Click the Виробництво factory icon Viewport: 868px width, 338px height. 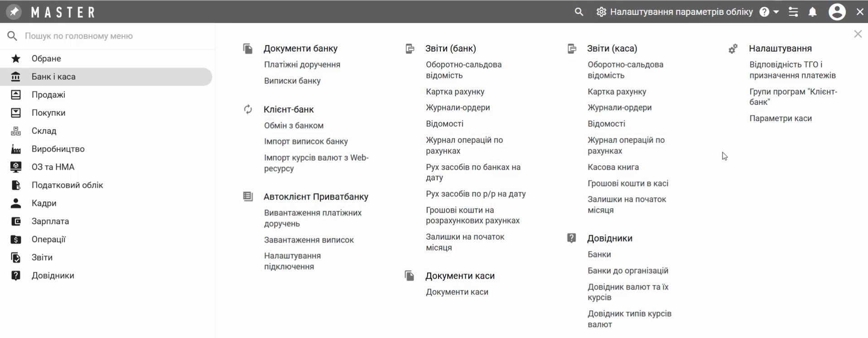[16, 149]
